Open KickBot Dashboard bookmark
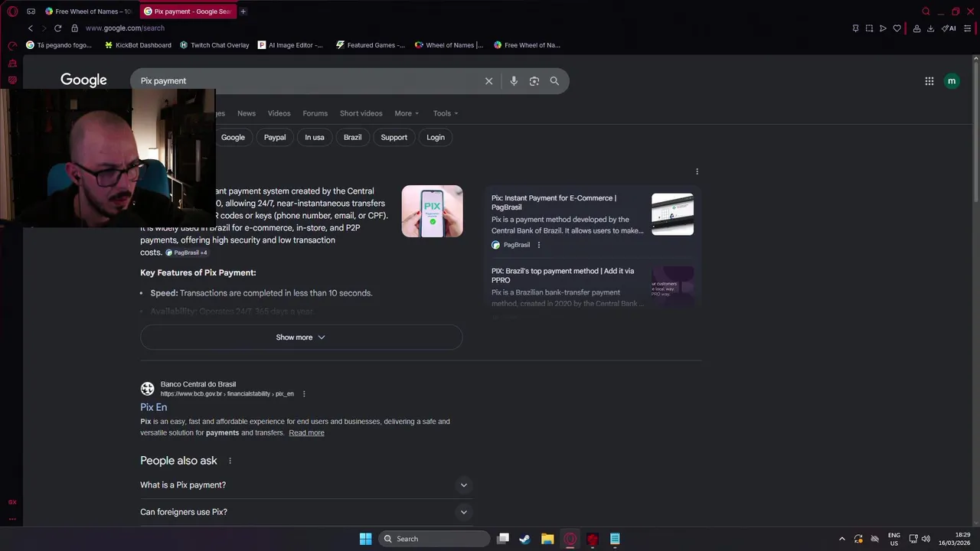The width and height of the screenshot is (980, 551). [x=138, y=45]
